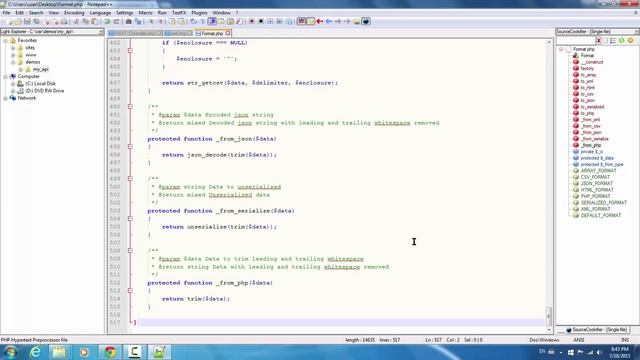This screenshot has height=360, width=640.
Task: Click the Find binoculars toolbar icon
Action: (x=129, y=21)
